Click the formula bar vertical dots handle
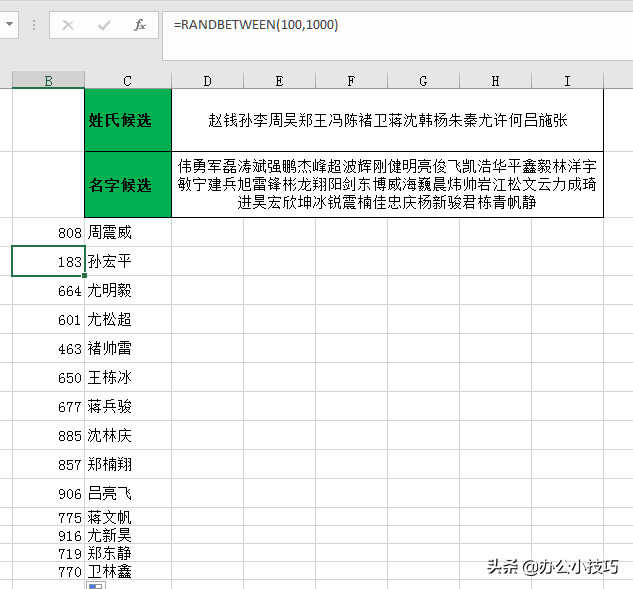Viewport: 633px width, 589px height. (x=34, y=25)
